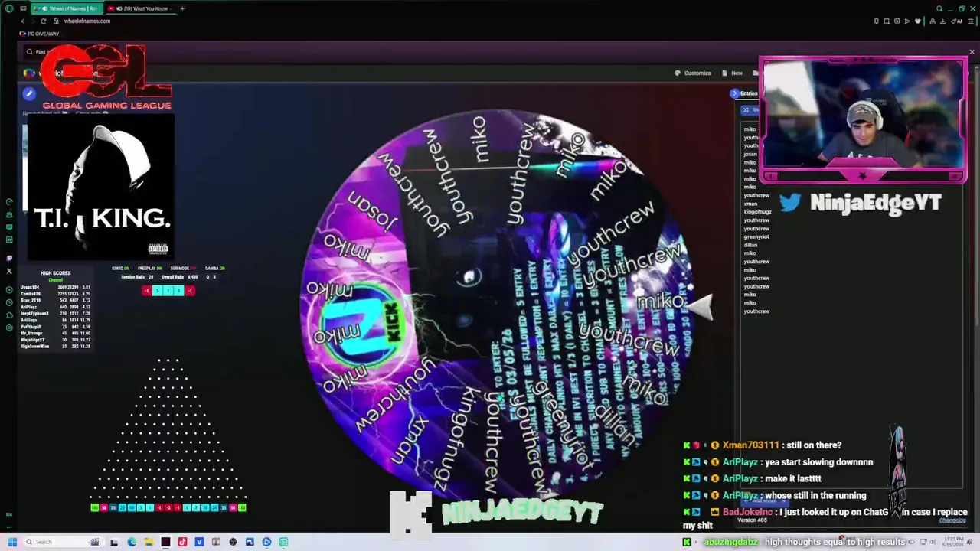Switch to the Wheel of Names tab
The width and height of the screenshot is (980, 551).
67,8
